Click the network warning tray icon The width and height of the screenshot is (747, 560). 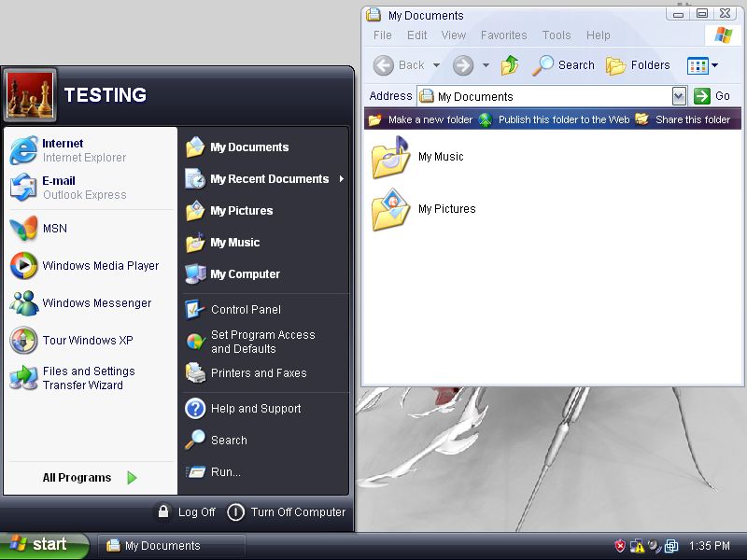pyautogui.click(x=637, y=546)
